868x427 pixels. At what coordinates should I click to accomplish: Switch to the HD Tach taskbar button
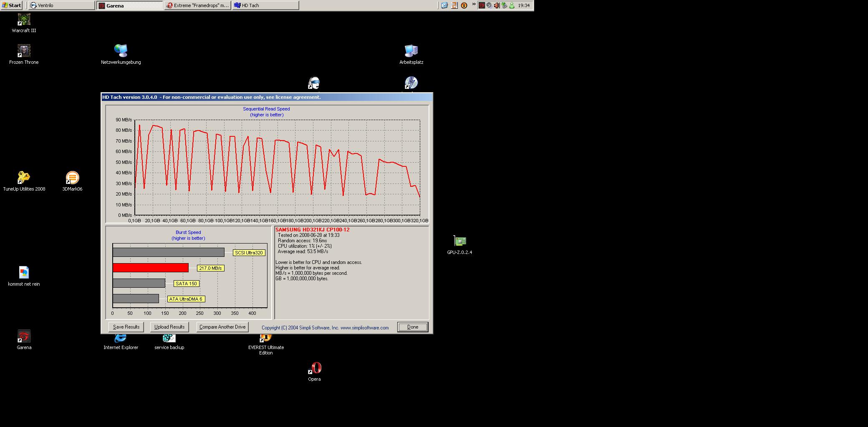tap(266, 5)
